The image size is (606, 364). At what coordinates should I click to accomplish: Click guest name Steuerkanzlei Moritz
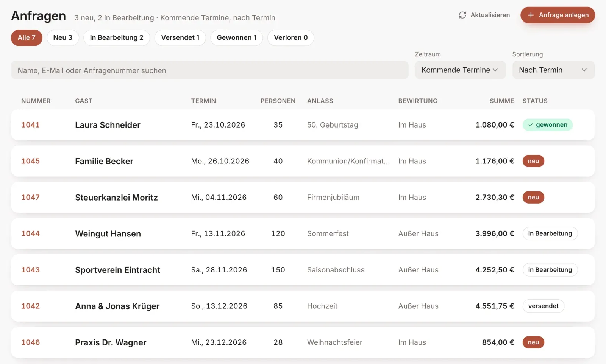pos(116,198)
